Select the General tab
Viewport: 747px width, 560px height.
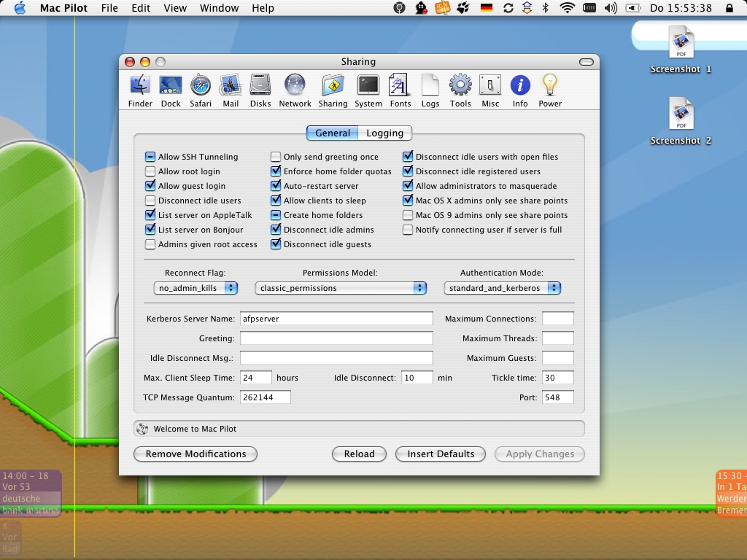pos(333,133)
